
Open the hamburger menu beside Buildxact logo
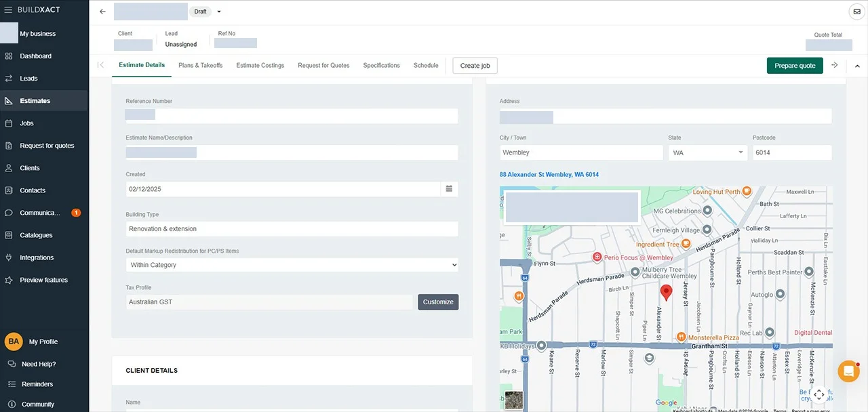pos(8,9)
